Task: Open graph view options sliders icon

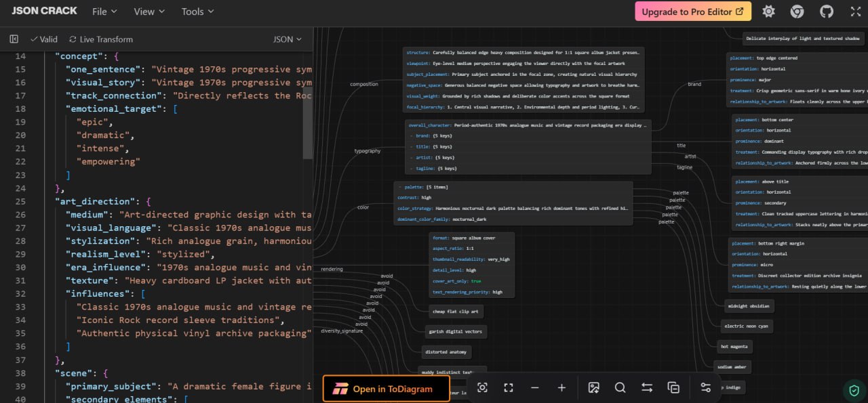Action: pyautogui.click(x=706, y=387)
